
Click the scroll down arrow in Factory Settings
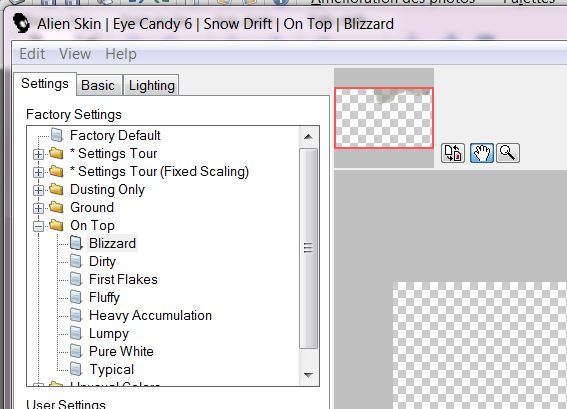(x=308, y=375)
